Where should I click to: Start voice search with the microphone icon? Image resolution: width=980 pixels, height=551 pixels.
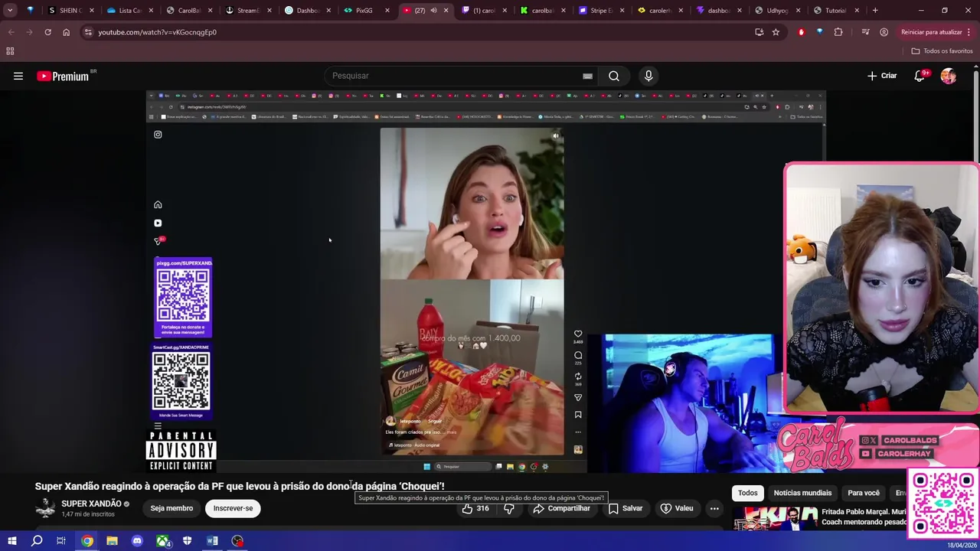click(648, 76)
